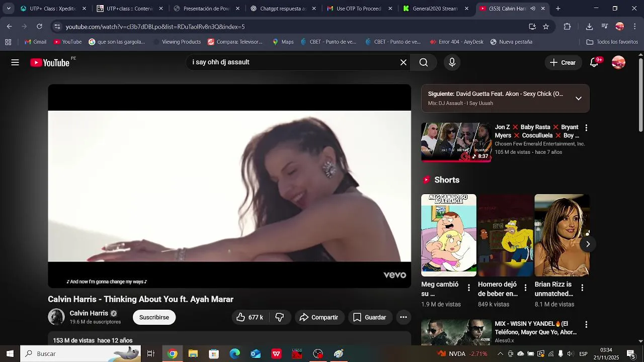
Task: Reload the page in Chrome
Action: 39,26
